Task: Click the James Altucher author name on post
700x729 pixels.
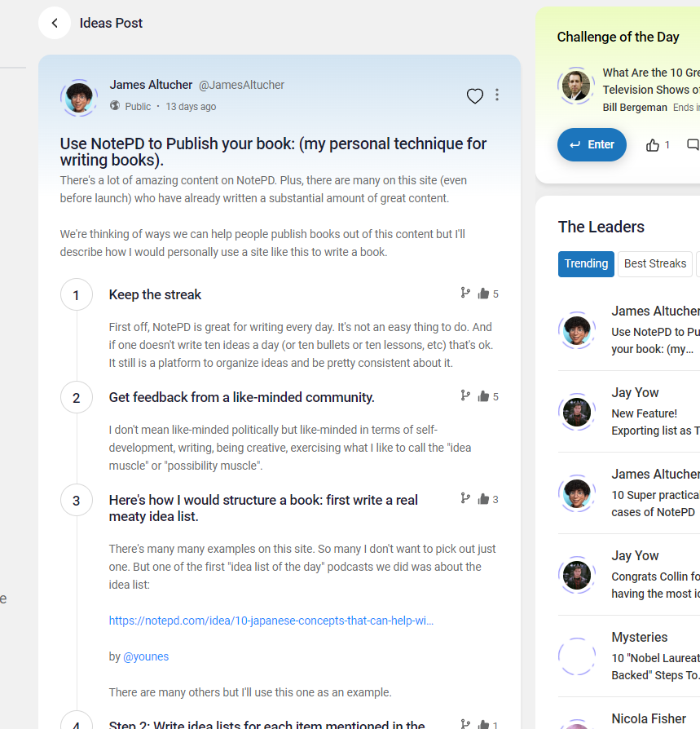Action: pyautogui.click(x=151, y=85)
